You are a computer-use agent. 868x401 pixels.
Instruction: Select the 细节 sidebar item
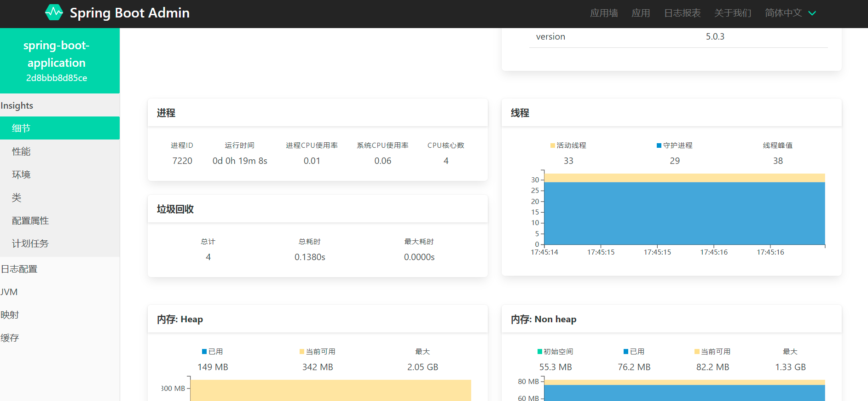point(60,128)
